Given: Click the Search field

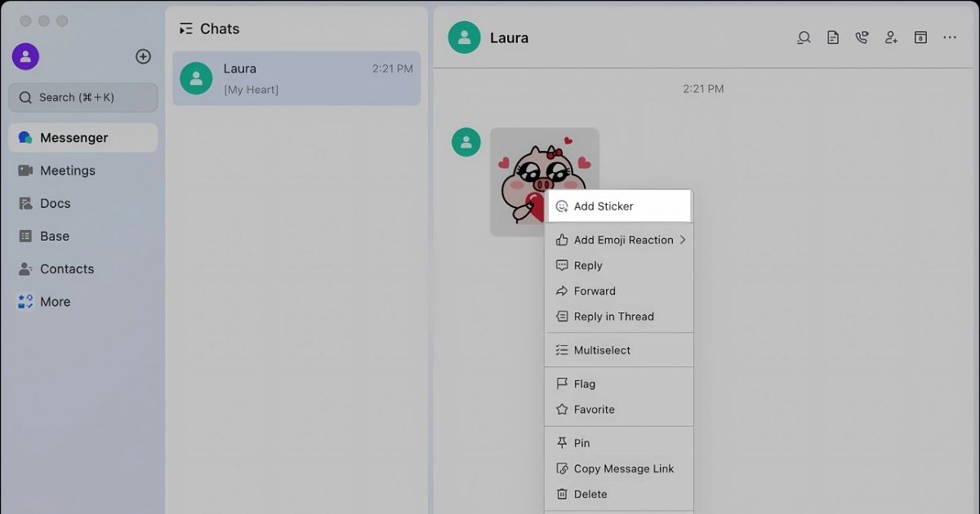Looking at the screenshot, I should pyautogui.click(x=83, y=97).
